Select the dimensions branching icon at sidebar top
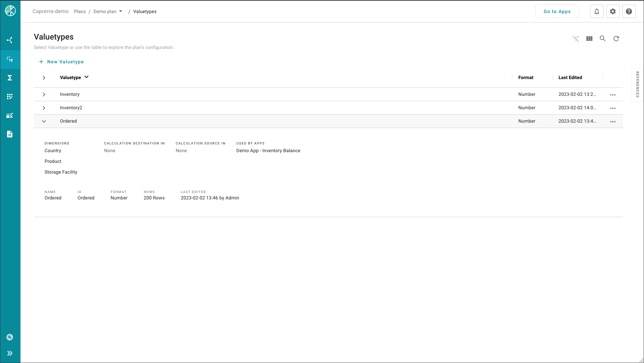The image size is (644, 363). click(10, 40)
